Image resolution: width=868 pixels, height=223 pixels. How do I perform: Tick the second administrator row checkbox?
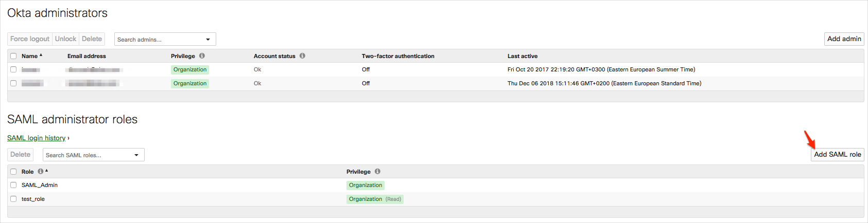(x=13, y=83)
